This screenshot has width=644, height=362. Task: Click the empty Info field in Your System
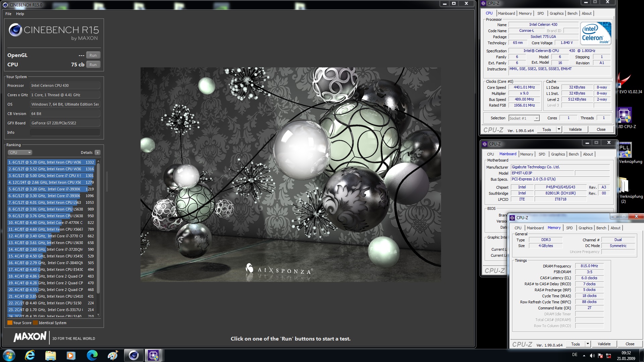coord(65,132)
